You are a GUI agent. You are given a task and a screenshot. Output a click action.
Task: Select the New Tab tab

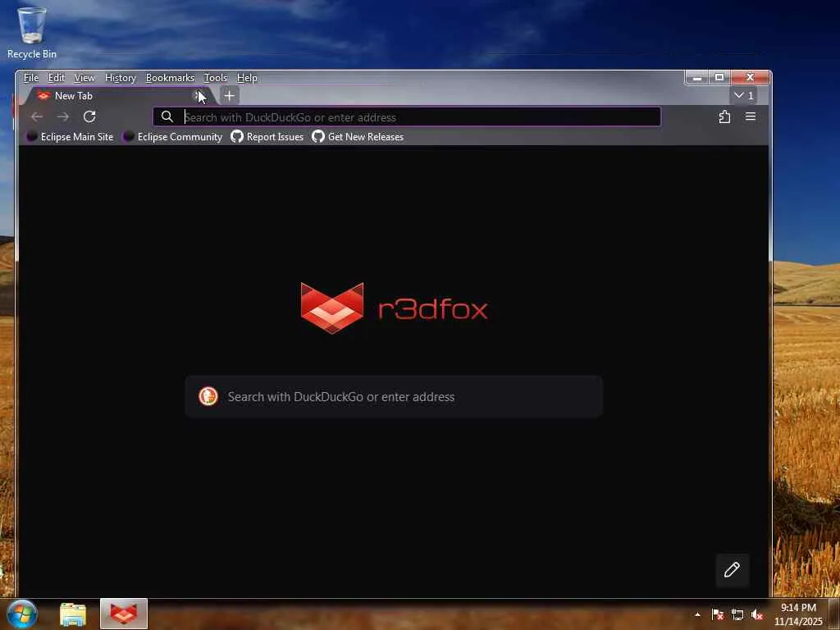(x=115, y=96)
